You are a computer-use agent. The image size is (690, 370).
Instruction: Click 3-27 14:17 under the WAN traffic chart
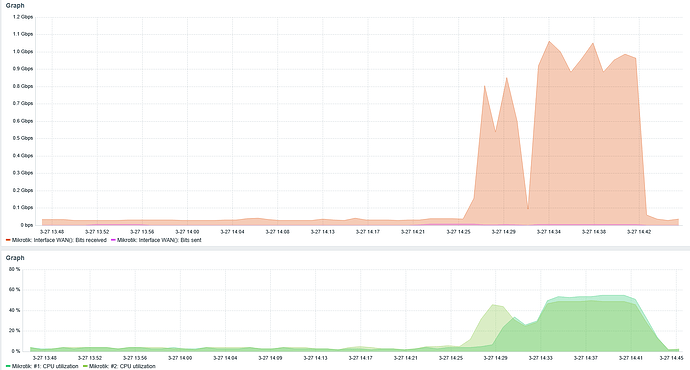click(368, 232)
